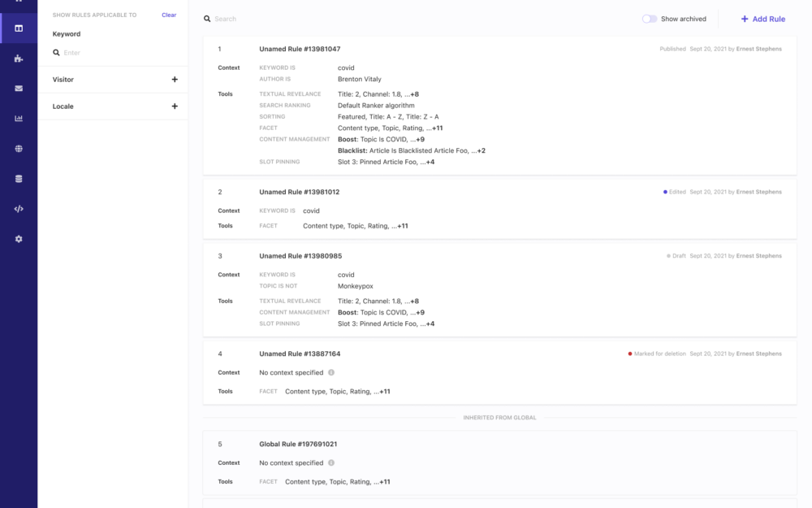Image resolution: width=812 pixels, height=508 pixels.
Task: Click the globe icon in sidebar
Action: click(19, 149)
